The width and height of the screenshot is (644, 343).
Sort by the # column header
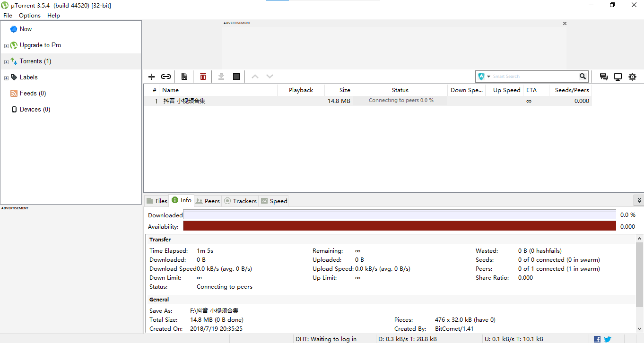(x=152, y=90)
